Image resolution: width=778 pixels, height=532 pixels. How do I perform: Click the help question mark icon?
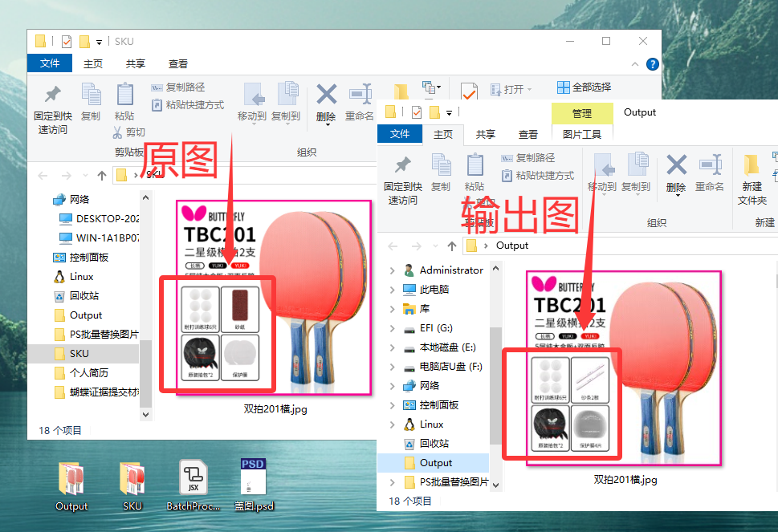(653, 64)
